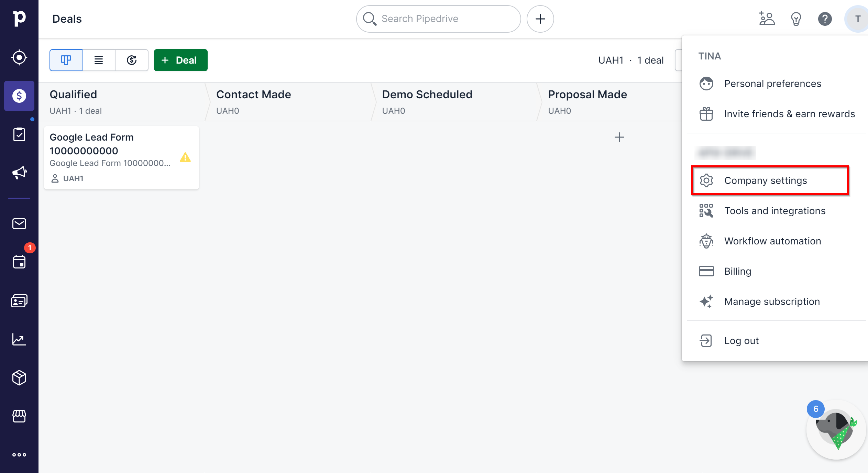Click the add new deal quick-add button
This screenshot has height=473, width=868.
[x=541, y=19]
